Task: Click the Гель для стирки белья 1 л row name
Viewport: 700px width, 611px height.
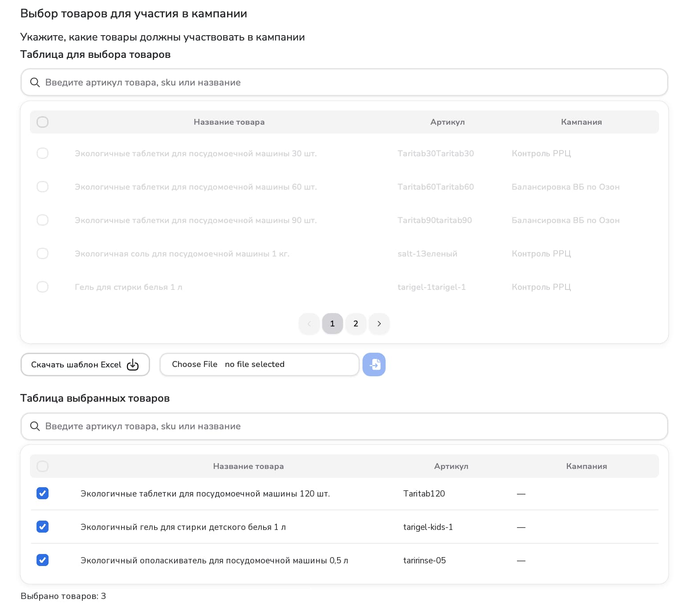Action: pos(128,287)
